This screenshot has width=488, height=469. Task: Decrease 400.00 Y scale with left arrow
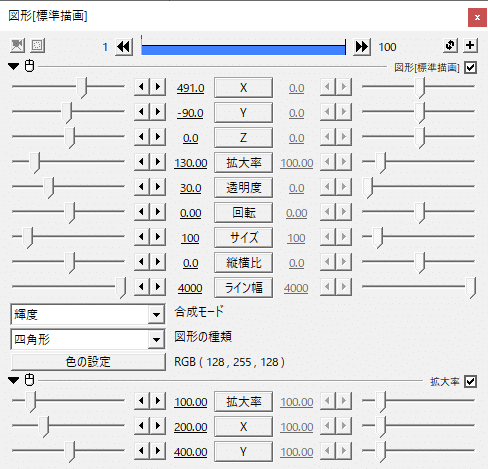pos(142,451)
